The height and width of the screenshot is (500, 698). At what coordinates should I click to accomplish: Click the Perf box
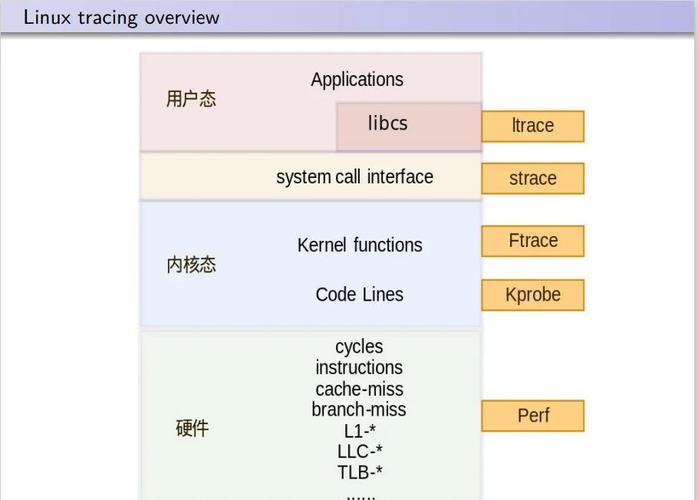pyautogui.click(x=532, y=415)
